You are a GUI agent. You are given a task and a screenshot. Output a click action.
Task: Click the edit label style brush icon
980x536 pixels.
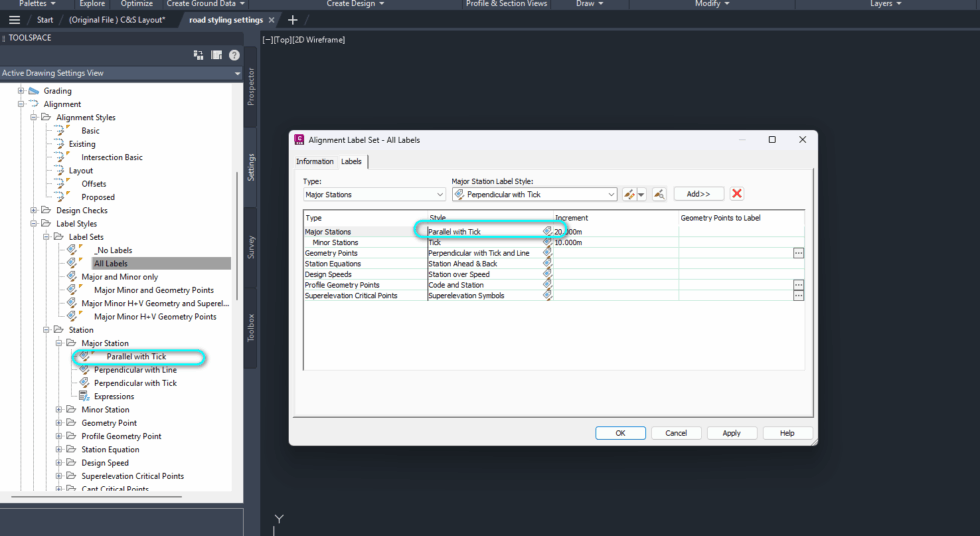(629, 194)
